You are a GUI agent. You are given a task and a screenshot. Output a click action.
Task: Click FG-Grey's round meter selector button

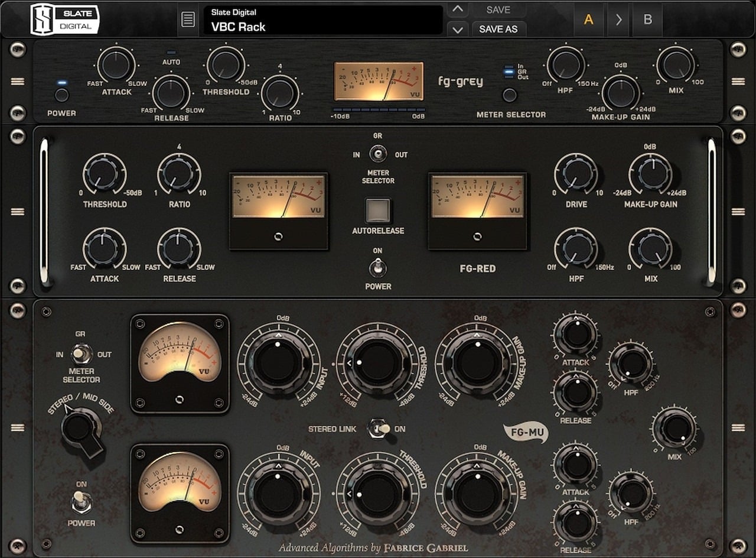pyautogui.click(x=509, y=95)
